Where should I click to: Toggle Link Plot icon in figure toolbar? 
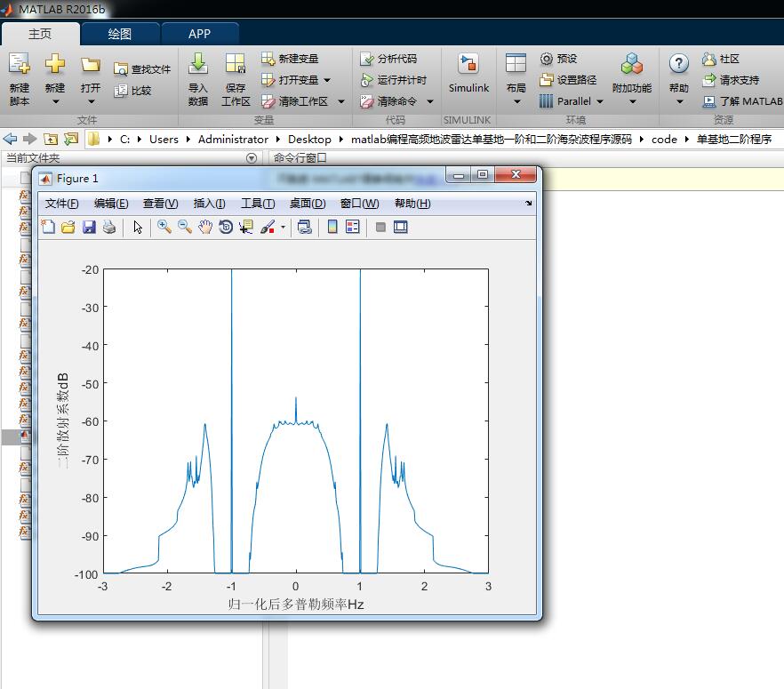coord(305,227)
